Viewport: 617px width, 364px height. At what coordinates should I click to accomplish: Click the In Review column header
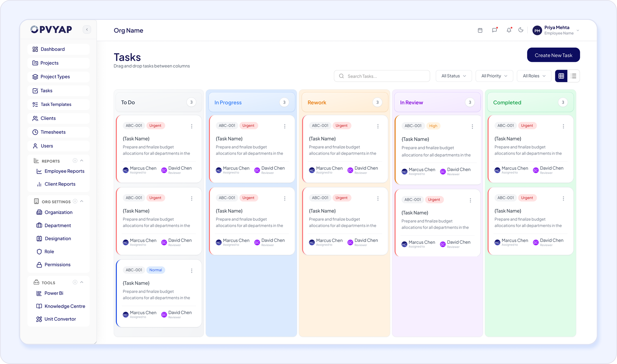coord(437,102)
